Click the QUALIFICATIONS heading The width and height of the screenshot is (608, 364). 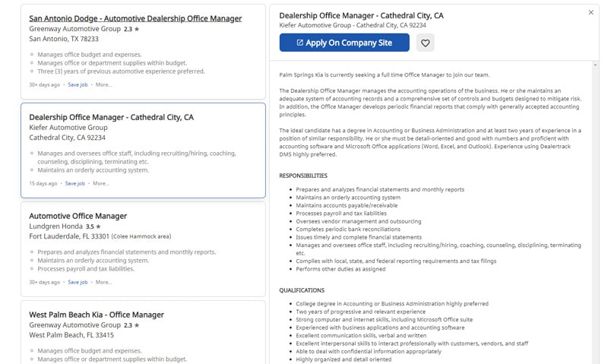click(x=302, y=290)
